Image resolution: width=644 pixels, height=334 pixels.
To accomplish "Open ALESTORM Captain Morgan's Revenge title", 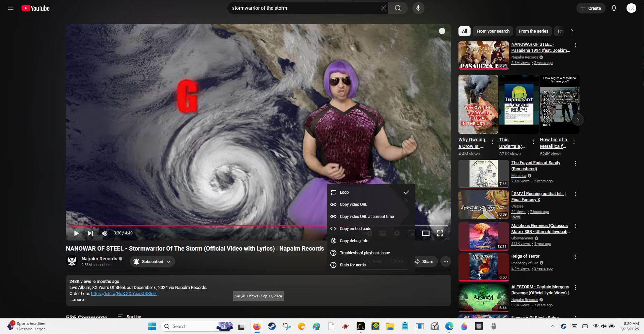I will (x=541, y=290).
